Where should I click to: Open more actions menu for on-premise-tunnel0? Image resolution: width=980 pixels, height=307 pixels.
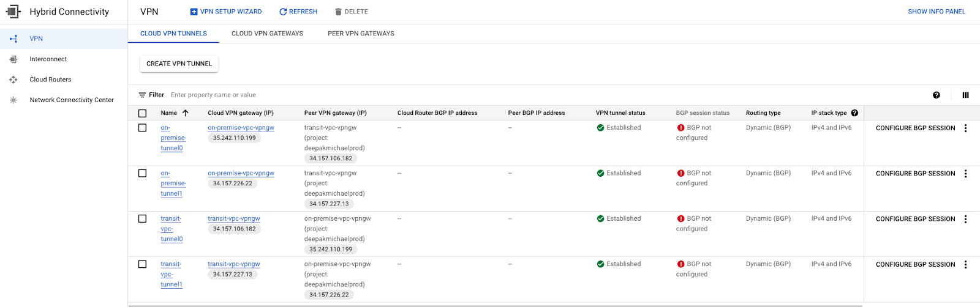tap(965, 128)
